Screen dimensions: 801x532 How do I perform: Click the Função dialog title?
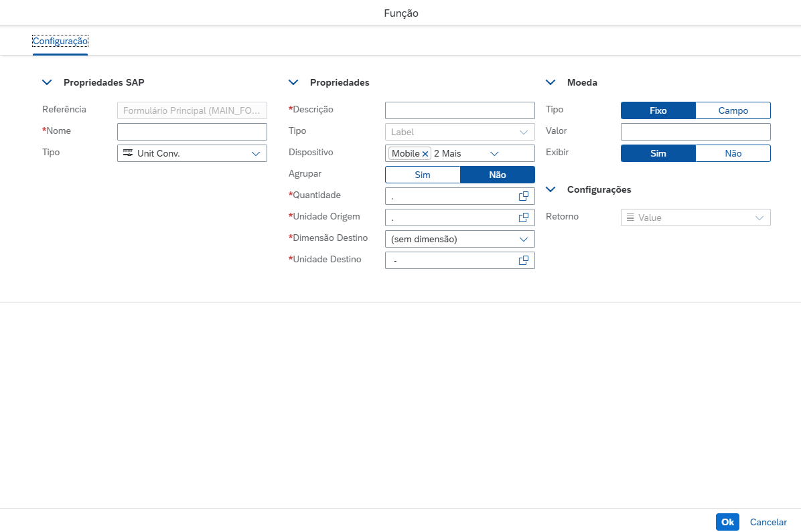[x=401, y=13]
